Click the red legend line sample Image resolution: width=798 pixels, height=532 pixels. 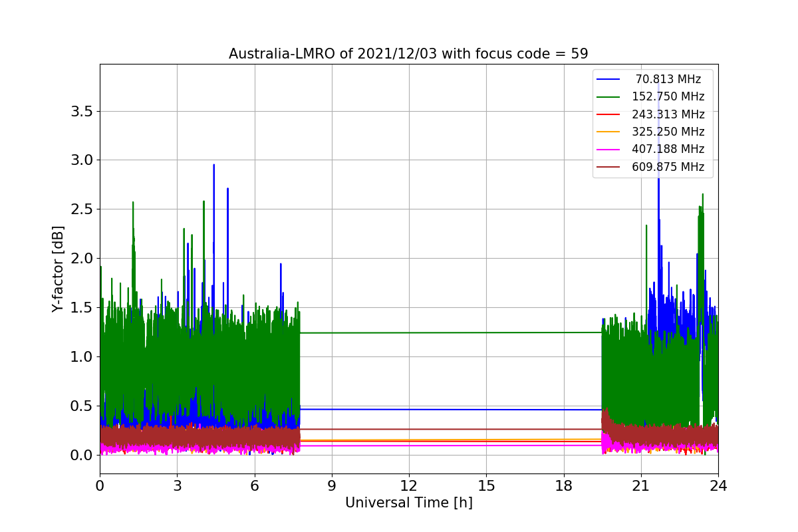(608, 114)
